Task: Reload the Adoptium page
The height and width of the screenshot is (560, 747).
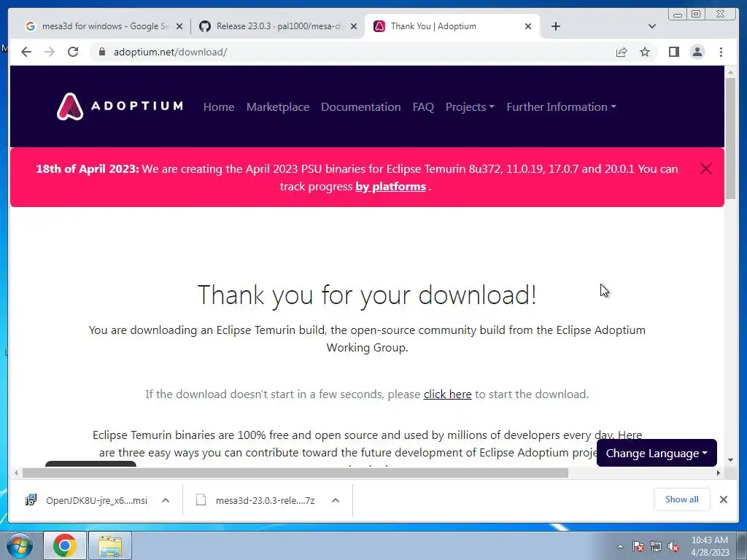Action: coord(73,52)
